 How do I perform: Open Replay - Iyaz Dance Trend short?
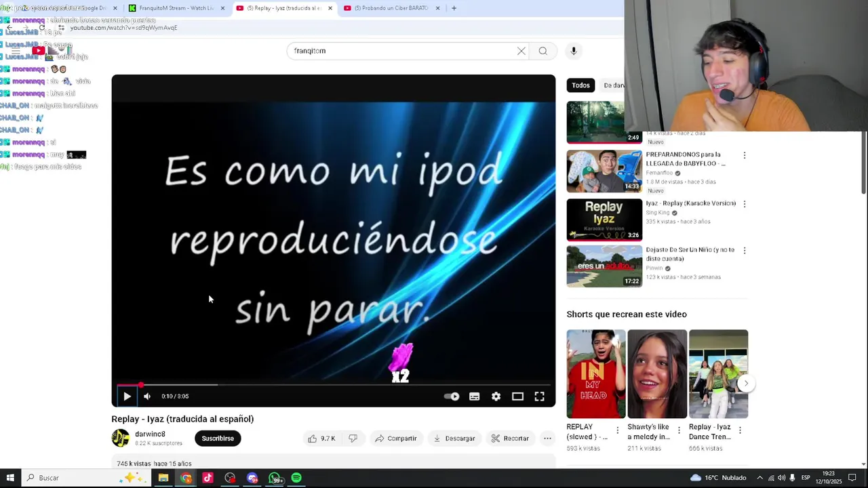pos(718,374)
